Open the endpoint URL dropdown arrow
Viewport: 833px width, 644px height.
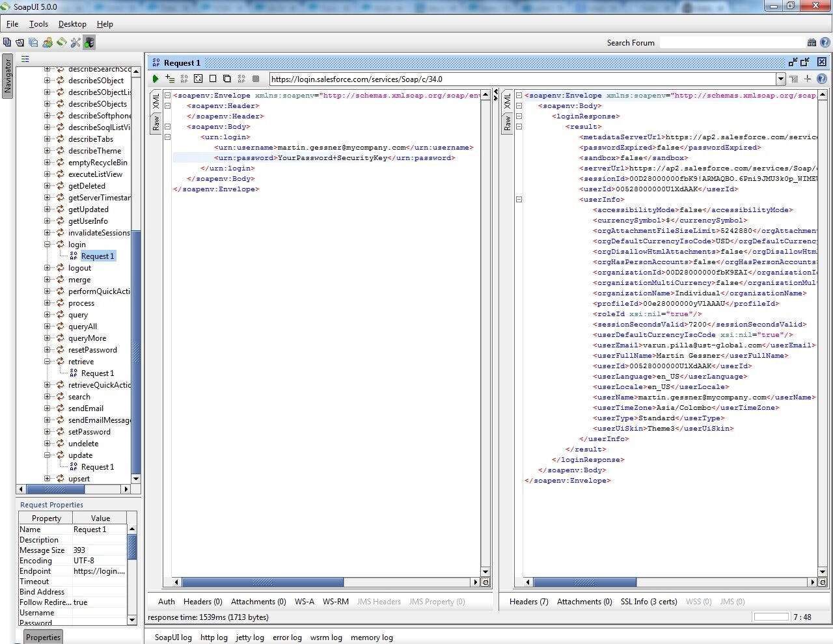pyautogui.click(x=780, y=79)
